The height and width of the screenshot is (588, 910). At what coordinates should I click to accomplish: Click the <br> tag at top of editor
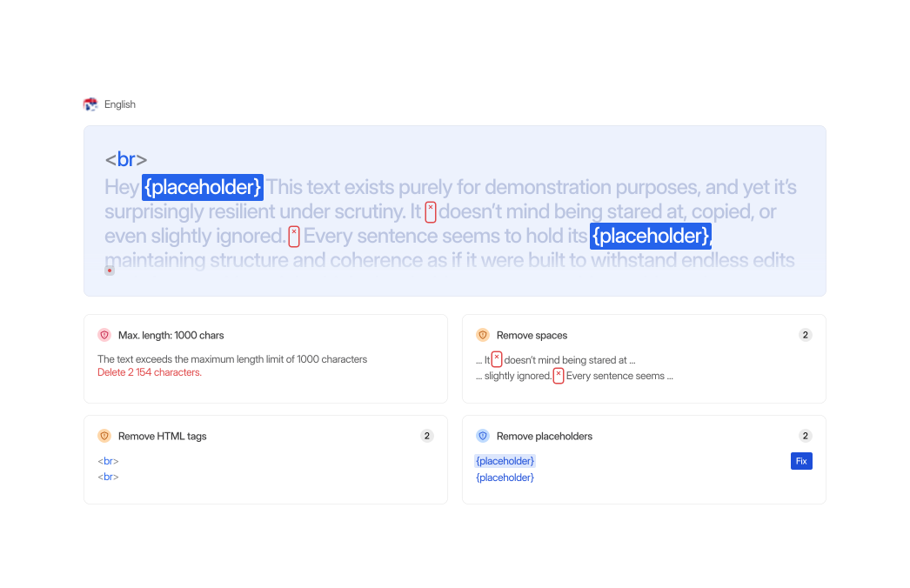(125, 159)
